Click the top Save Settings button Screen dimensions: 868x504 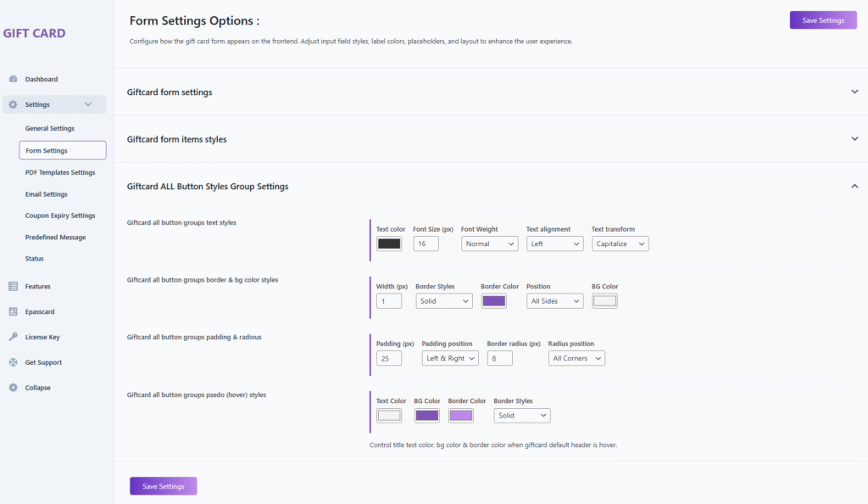tap(822, 20)
